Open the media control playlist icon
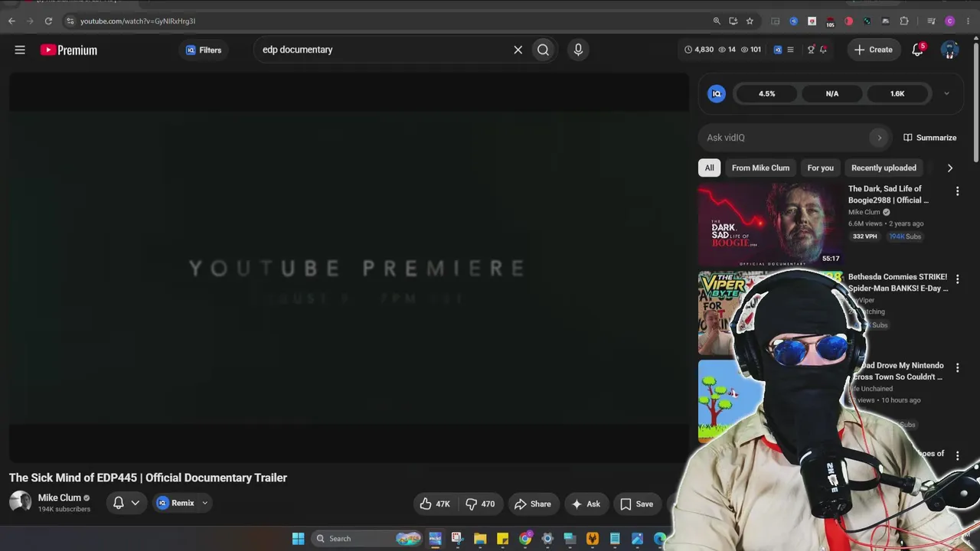The height and width of the screenshot is (551, 980). coord(931,21)
